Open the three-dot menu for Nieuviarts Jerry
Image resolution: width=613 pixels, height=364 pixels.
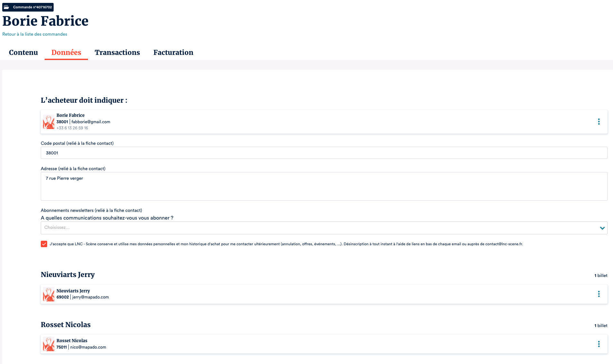pos(599,294)
